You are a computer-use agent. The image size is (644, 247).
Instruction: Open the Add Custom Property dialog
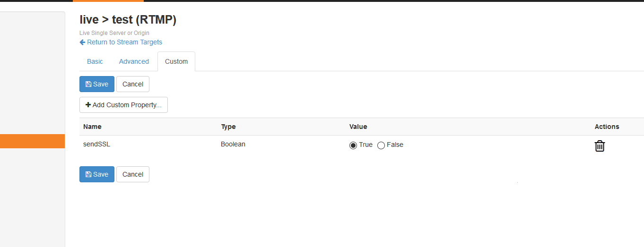point(123,105)
